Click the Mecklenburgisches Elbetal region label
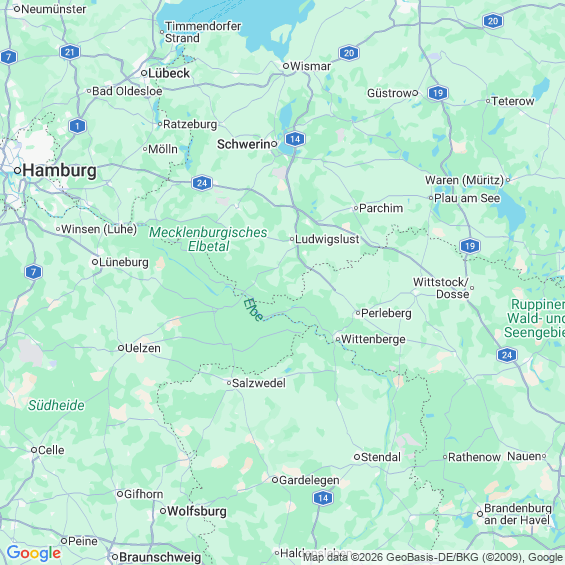 [208, 239]
